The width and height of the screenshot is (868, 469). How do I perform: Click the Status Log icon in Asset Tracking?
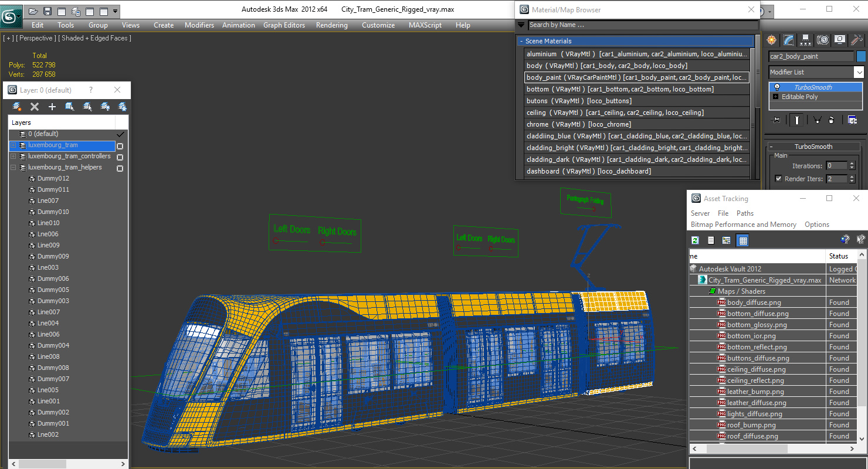[711, 240]
